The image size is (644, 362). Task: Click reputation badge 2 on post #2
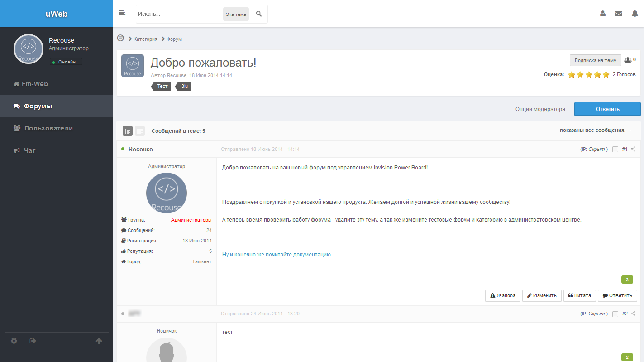627,357
